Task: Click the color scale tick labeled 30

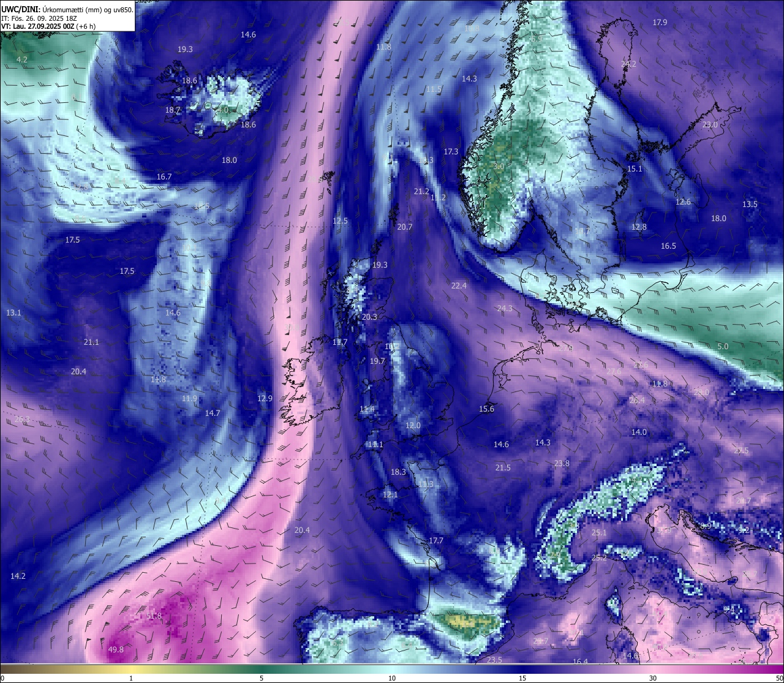Action: tap(653, 678)
